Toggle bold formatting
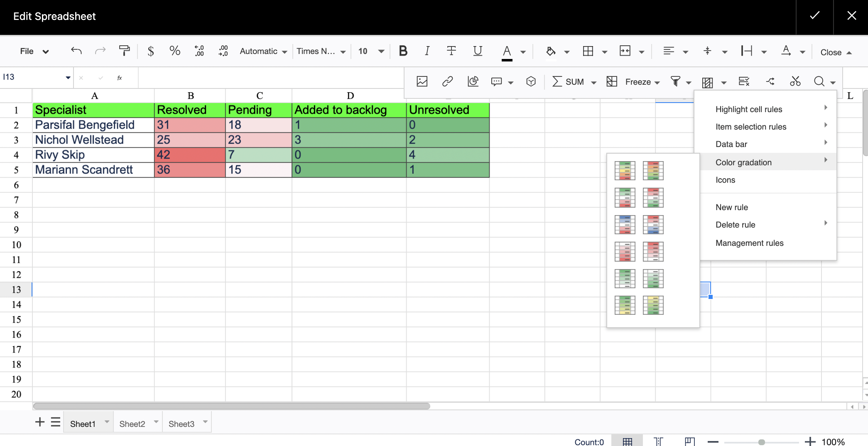This screenshot has width=868, height=446. (x=403, y=51)
